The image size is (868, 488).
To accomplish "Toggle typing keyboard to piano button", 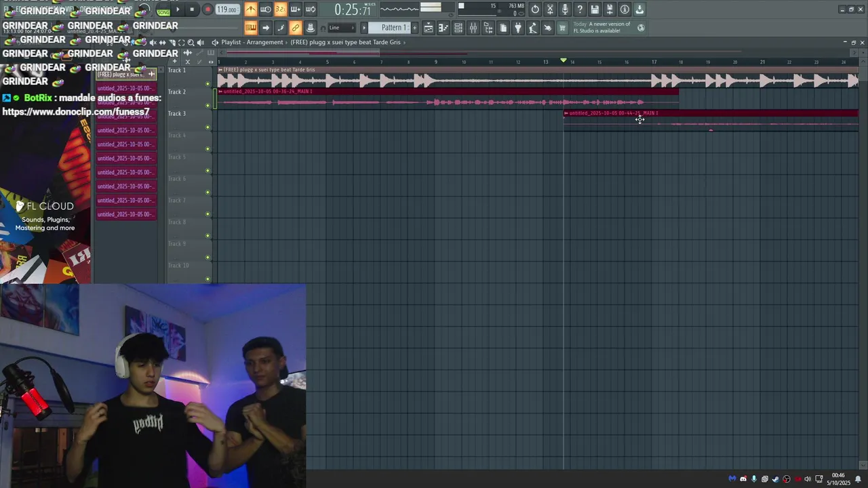I will point(251,28).
